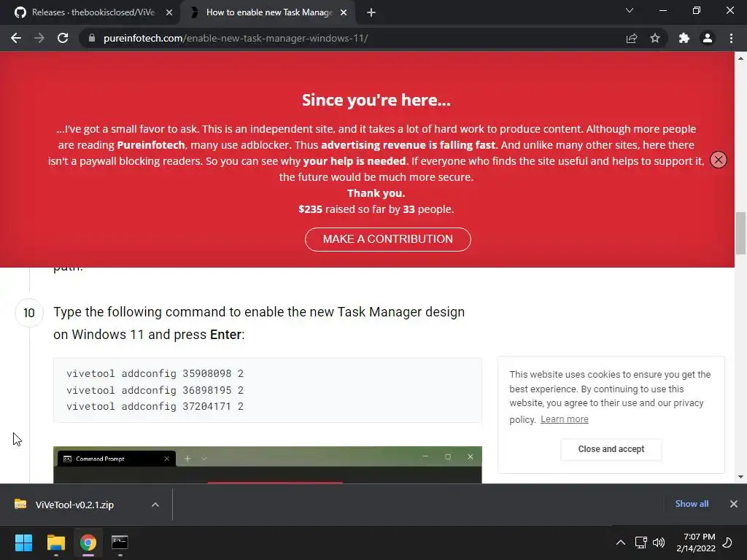Click the browser forward arrow
747x560 pixels.
(x=39, y=38)
